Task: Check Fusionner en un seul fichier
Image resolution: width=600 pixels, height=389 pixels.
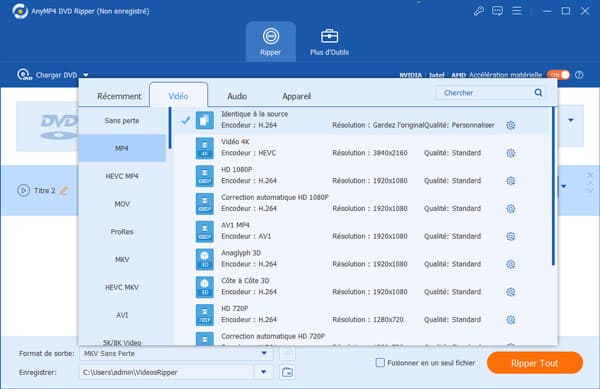Action: (380, 363)
